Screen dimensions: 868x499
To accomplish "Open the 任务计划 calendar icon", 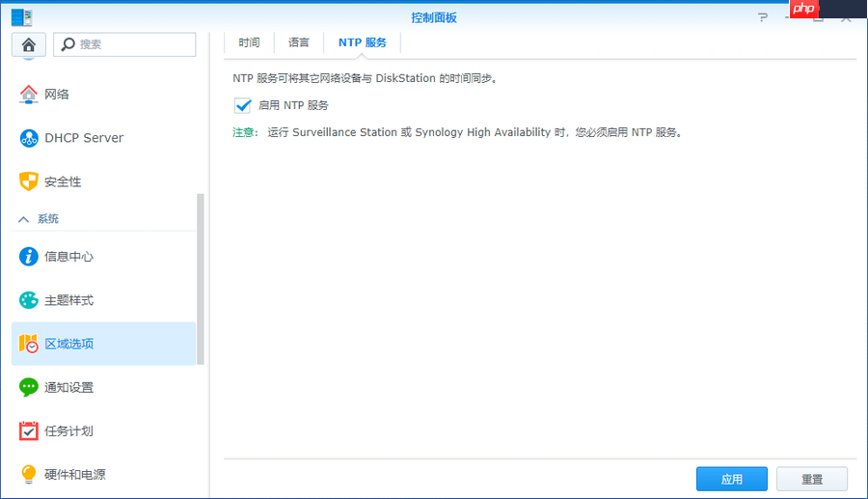I will click(29, 430).
